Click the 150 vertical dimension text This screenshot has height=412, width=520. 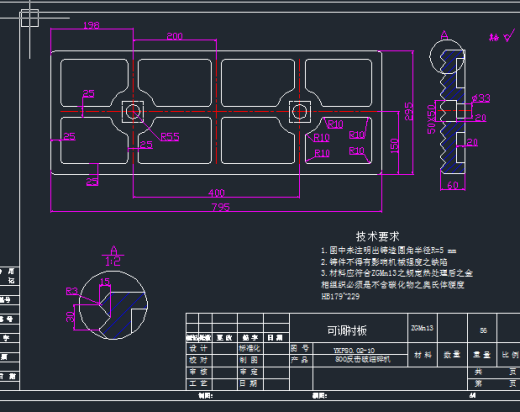click(x=394, y=146)
